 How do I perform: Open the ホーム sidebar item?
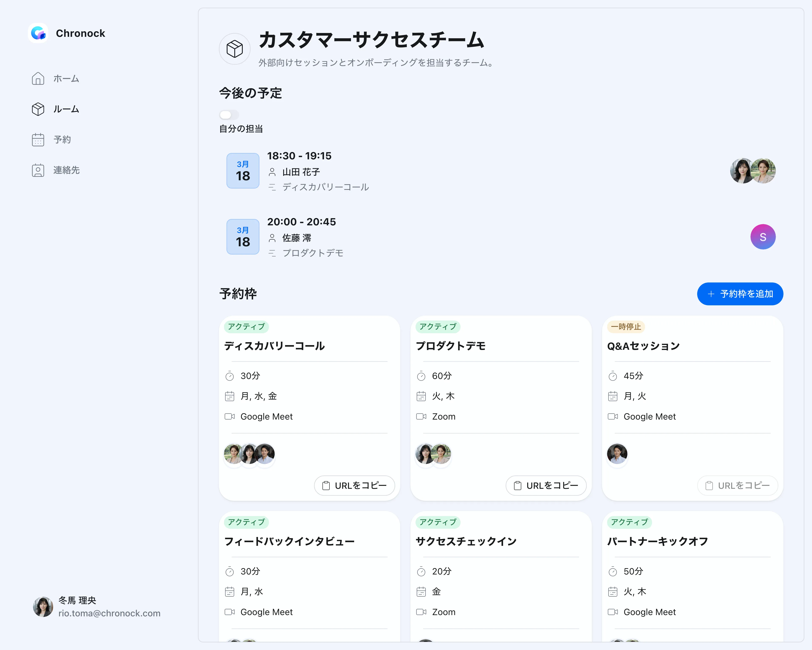pyautogui.click(x=55, y=79)
